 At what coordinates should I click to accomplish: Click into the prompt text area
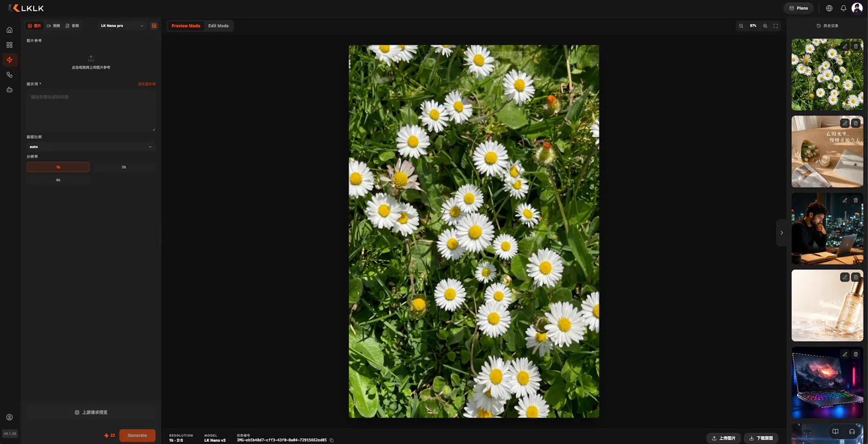click(x=91, y=111)
